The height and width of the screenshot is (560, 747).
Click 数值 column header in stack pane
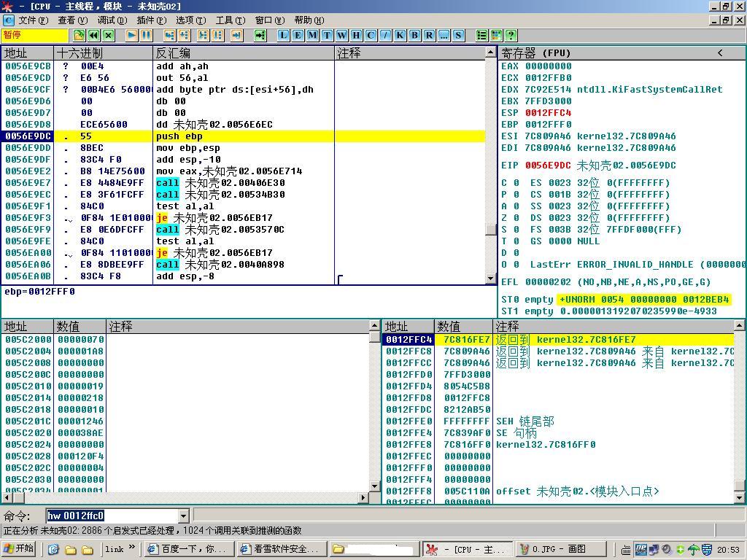[463, 327]
